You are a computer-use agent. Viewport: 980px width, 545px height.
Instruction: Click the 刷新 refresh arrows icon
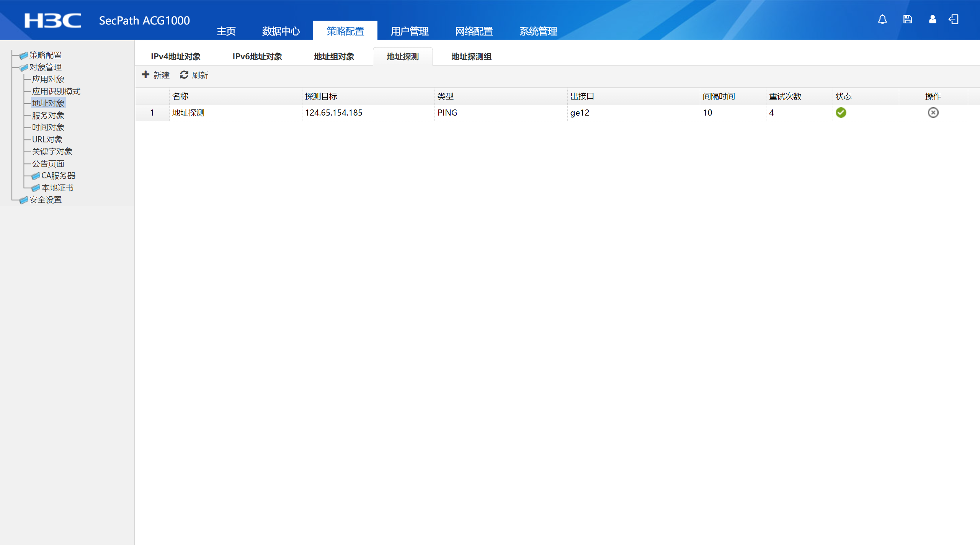[184, 75]
